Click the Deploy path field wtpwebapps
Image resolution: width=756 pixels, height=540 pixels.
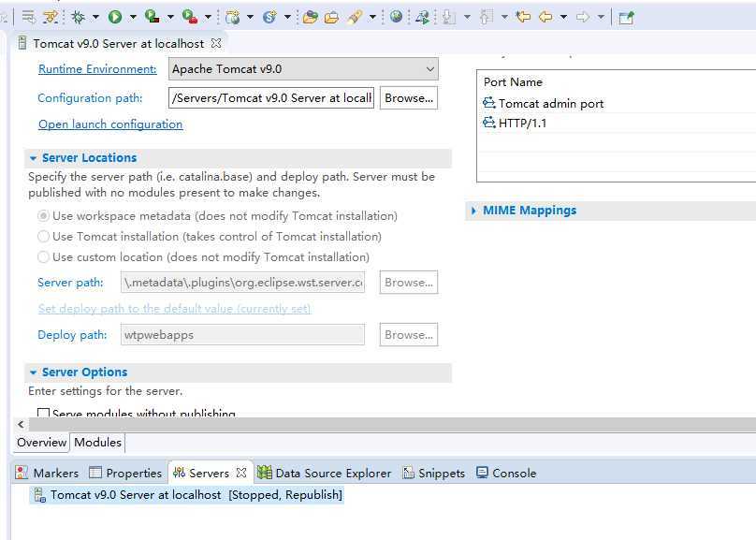(x=242, y=335)
